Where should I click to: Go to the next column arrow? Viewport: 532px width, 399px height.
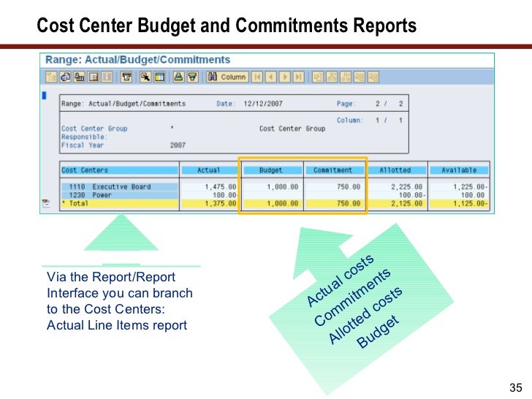click(285, 77)
